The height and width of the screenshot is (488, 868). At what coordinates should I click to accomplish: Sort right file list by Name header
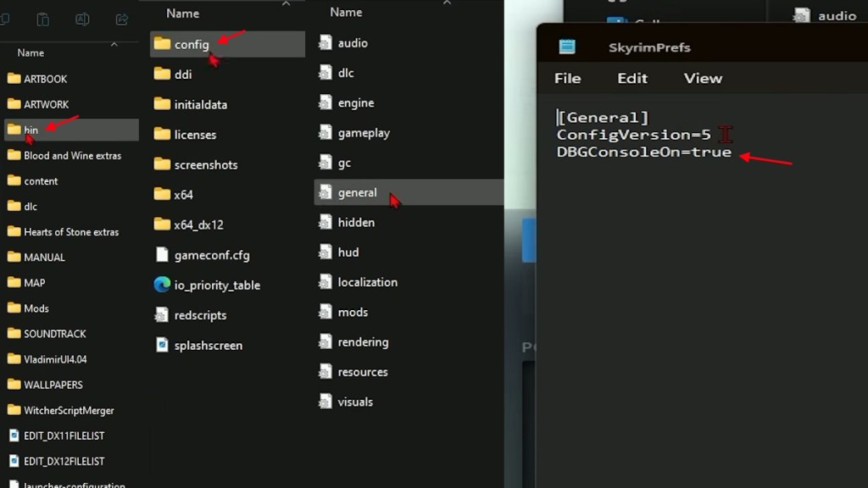tap(346, 12)
